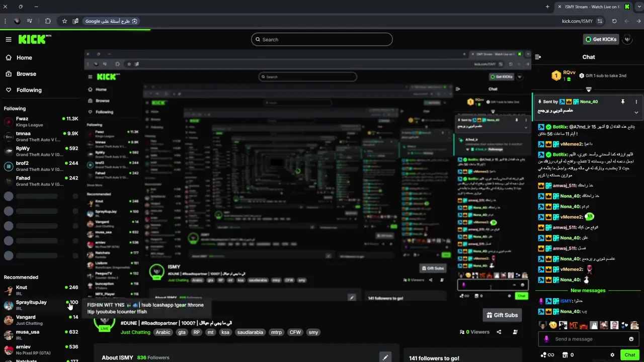
Task: Click the share stream icon
Action: [499, 332]
